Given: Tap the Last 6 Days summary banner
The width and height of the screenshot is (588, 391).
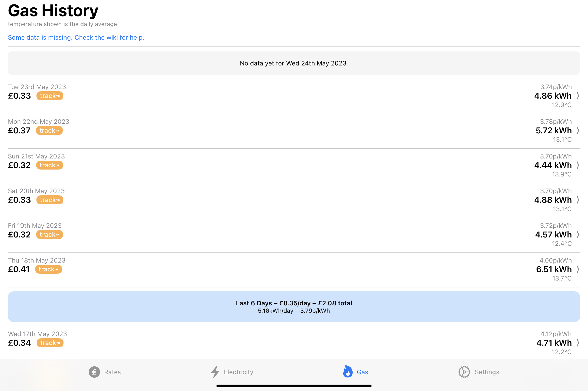Looking at the screenshot, I should [x=294, y=306].
